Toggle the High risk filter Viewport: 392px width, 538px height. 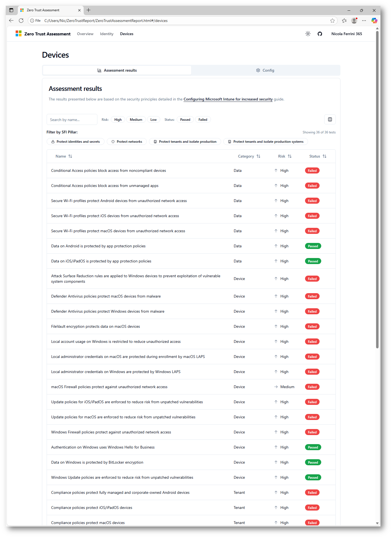(118, 120)
